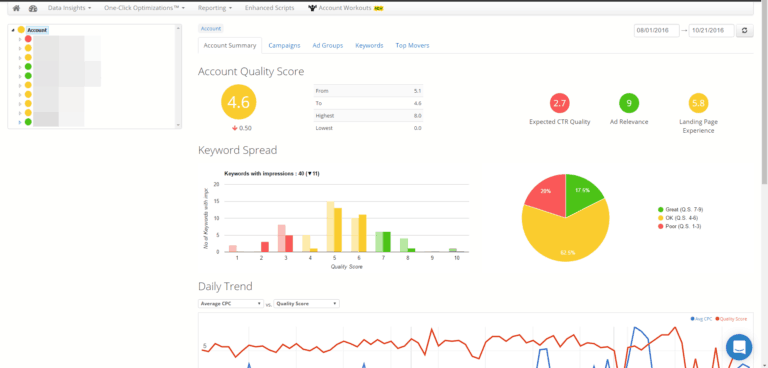Select the Account root in the tree

coord(37,30)
